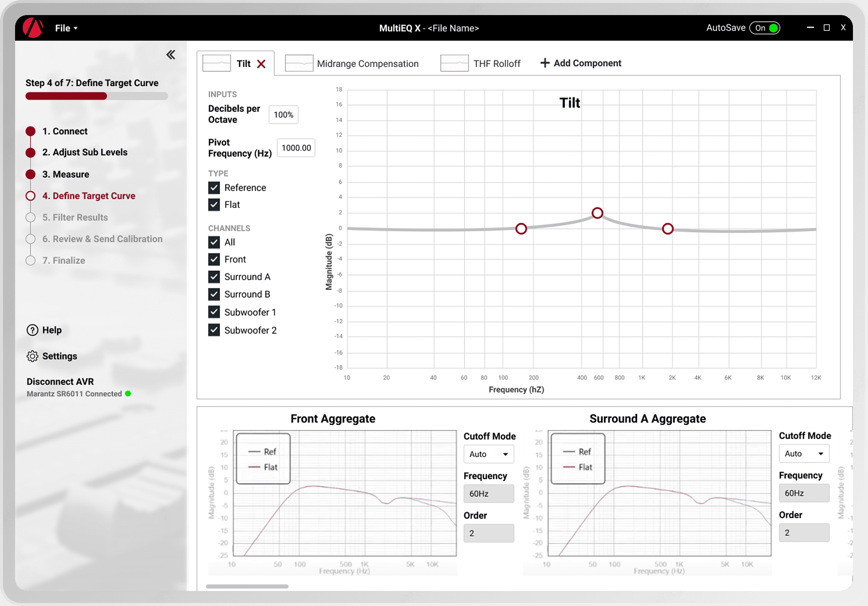This screenshot has height=606, width=868.
Task: Open Settings gear icon in sidebar
Action: point(32,356)
